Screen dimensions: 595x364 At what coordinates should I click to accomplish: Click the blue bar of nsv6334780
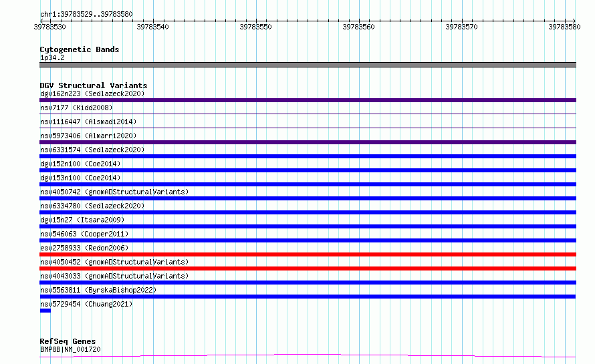308,212
